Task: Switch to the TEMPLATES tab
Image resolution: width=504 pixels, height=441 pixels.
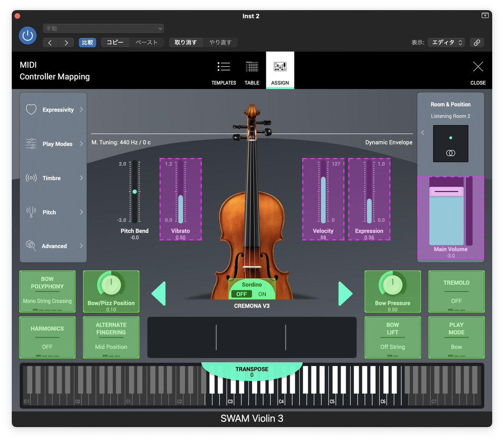Action: (x=224, y=70)
